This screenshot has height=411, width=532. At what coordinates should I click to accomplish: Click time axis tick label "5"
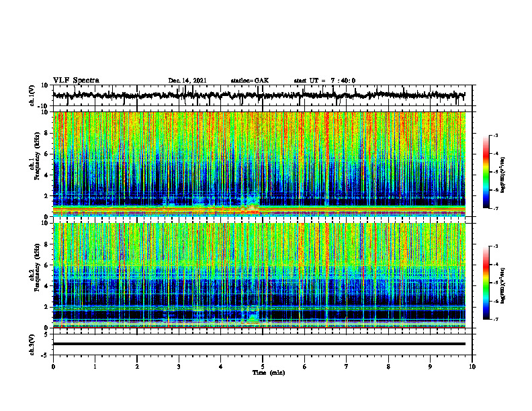pyautogui.click(x=263, y=367)
